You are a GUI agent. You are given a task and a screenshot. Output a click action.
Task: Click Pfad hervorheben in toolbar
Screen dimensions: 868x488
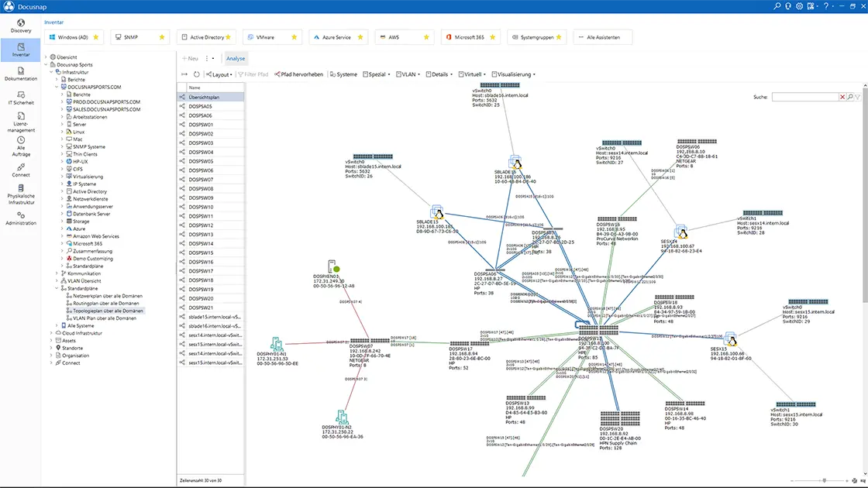(x=298, y=74)
